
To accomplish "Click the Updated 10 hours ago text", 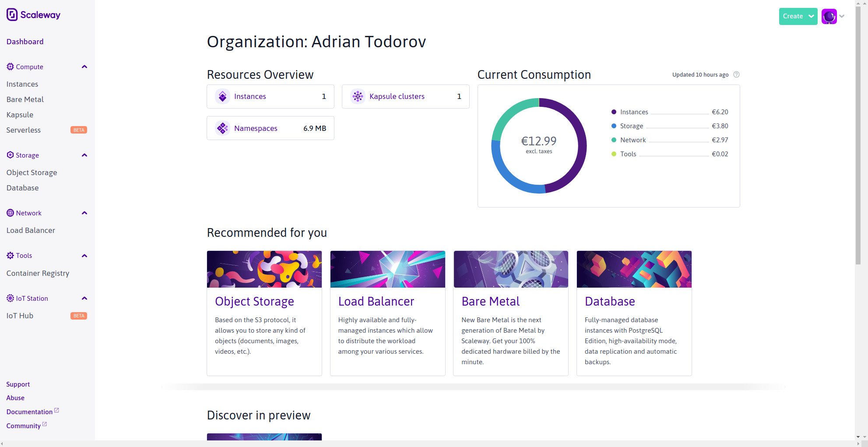I will [x=700, y=75].
